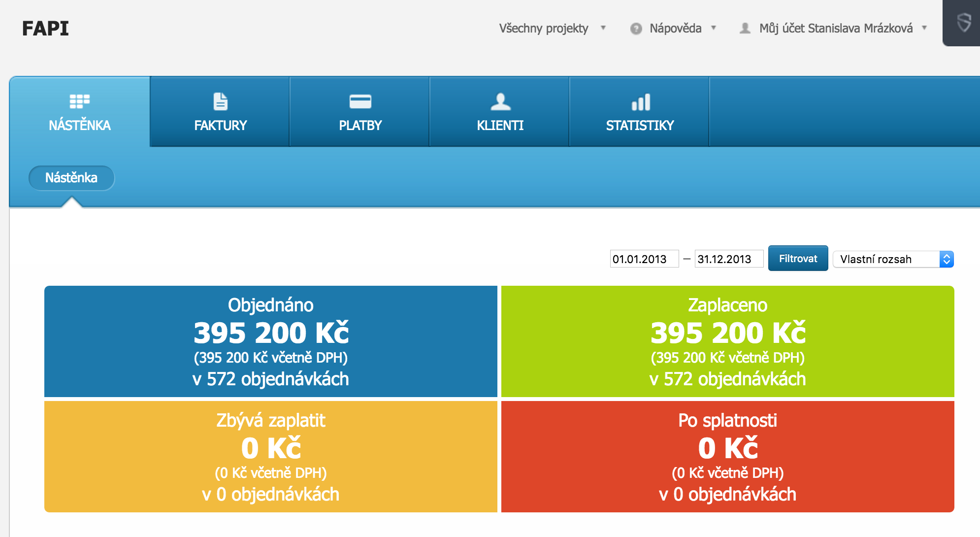This screenshot has height=537, width=980.
Task: Click the Všechny projekty dropdown arrow
Action: [603, 28]
